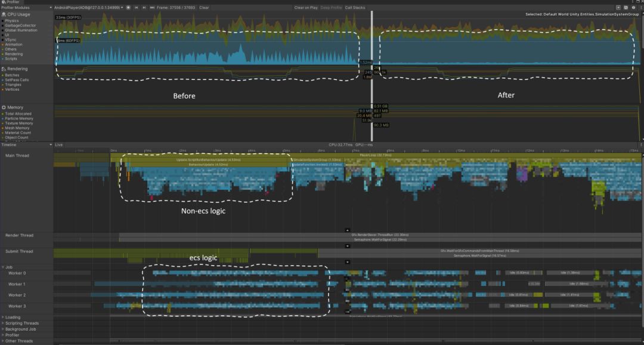The width and height of the screenshot is (644, 345).
Task: Open the AndroidPlayer target connection dropdown
Action: 89,7
